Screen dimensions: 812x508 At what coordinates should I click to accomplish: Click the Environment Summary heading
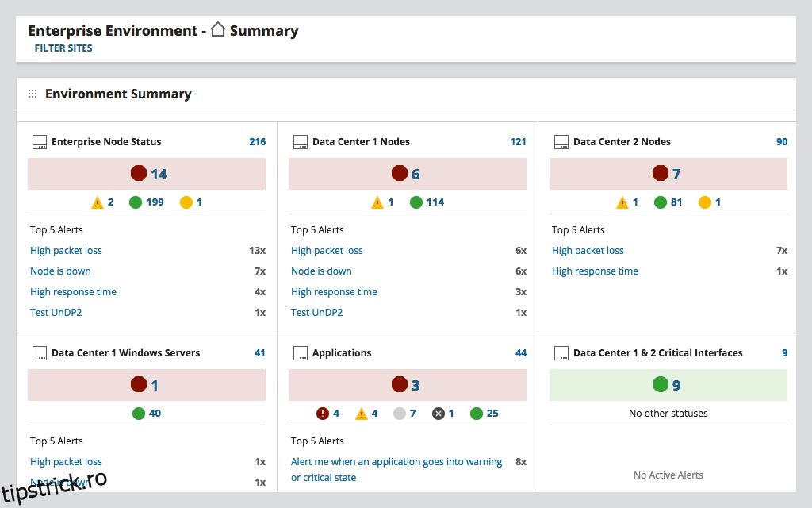click(x=118, y=94)
